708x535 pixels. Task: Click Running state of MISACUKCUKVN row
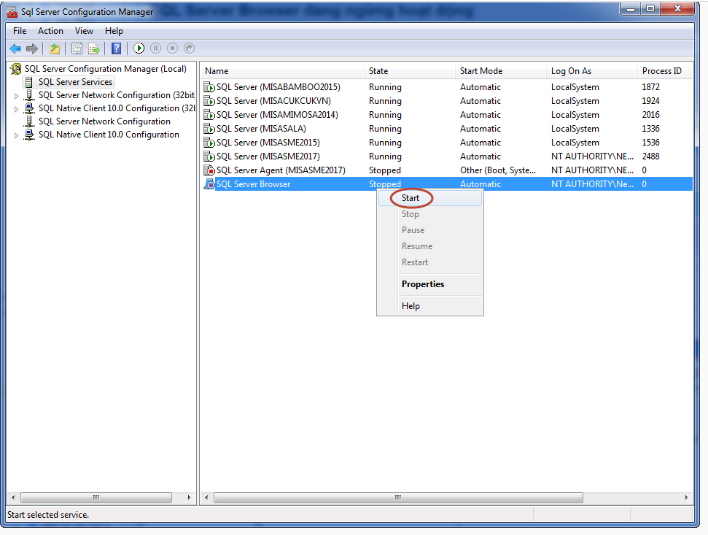(385, 101)
